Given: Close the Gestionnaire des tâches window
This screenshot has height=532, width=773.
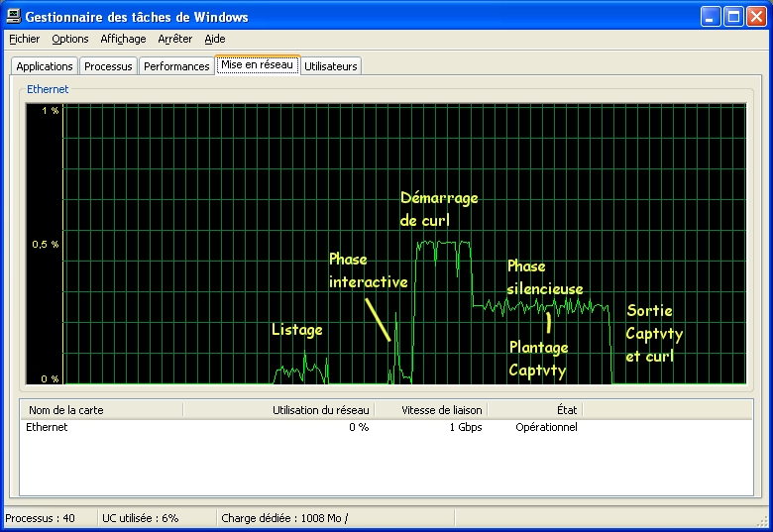Looking at the screenshot, I should tap(755, 17).
